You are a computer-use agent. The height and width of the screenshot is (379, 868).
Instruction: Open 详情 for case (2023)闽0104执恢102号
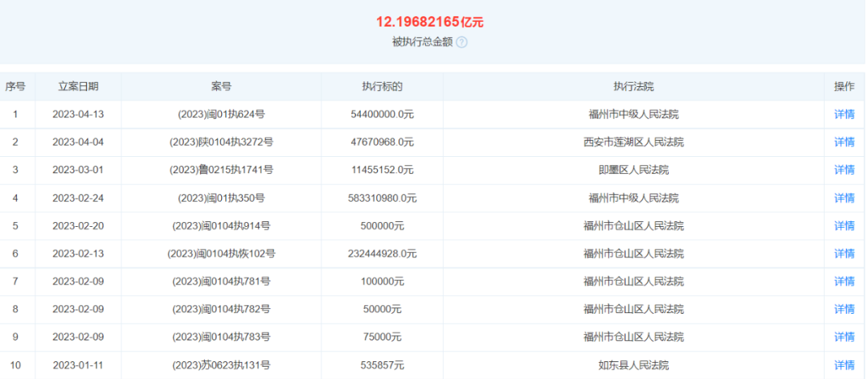click(x=844, y=253)
